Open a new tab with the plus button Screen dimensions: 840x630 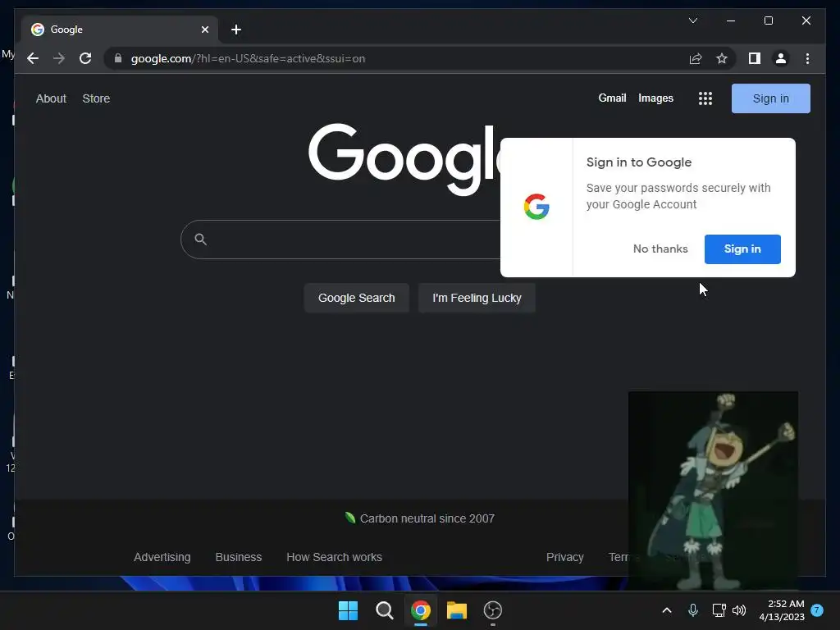[x=235, y=30]
